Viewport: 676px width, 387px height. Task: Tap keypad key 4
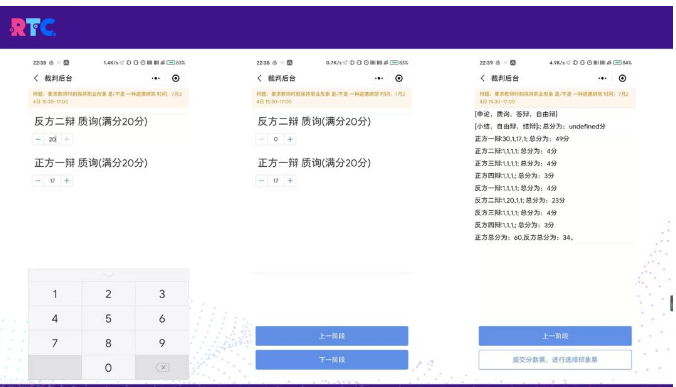coord(55,318)
